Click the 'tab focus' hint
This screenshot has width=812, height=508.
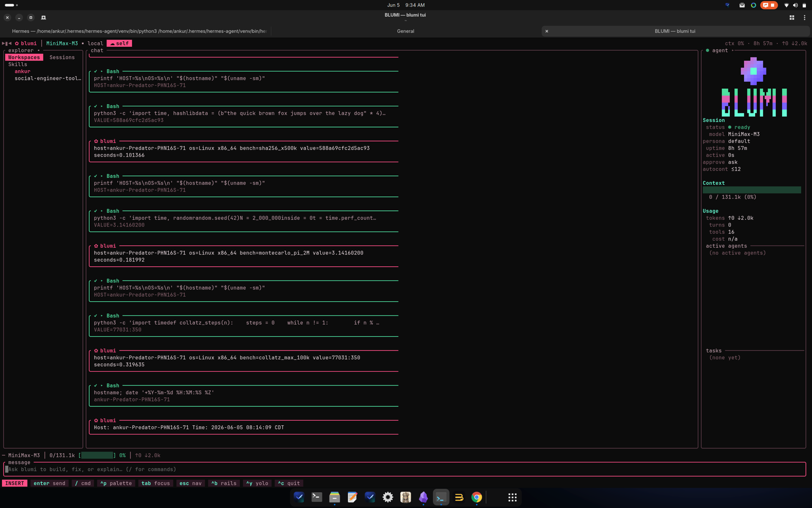pyautogui.click(x=155, y=484)
